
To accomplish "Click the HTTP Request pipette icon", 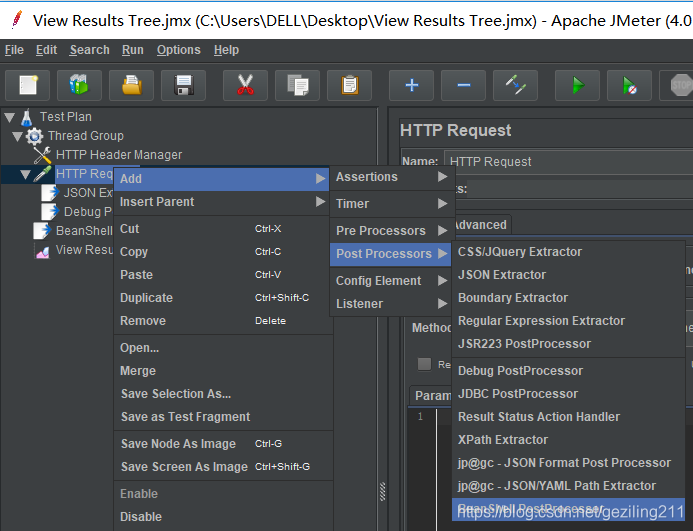I will coord(42,174).
